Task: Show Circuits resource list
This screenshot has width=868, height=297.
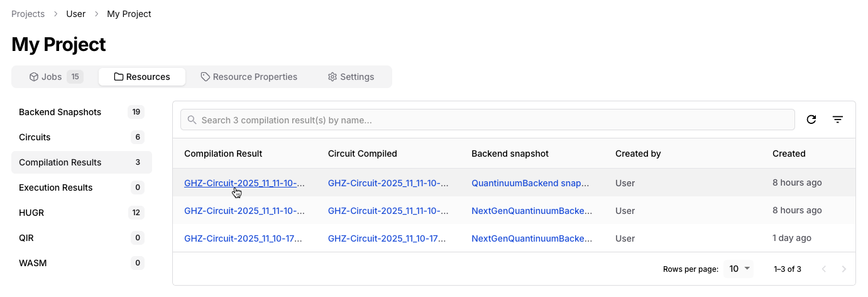Action: coord(35,137)
